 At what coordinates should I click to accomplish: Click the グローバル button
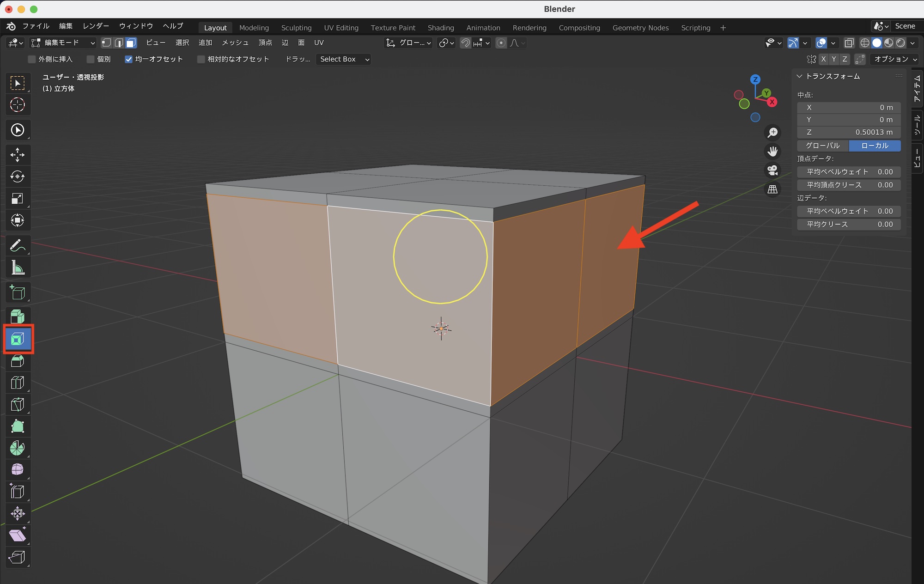(823, 146)
